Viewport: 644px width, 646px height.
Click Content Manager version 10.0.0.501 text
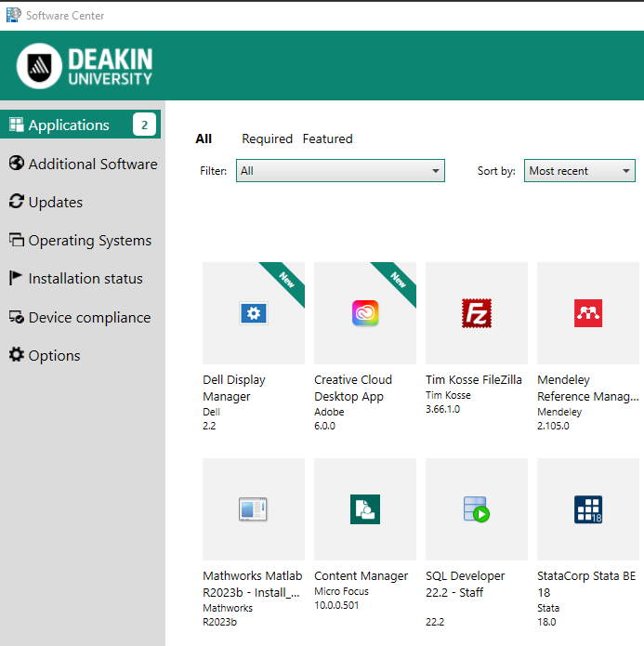click(336, 605)
